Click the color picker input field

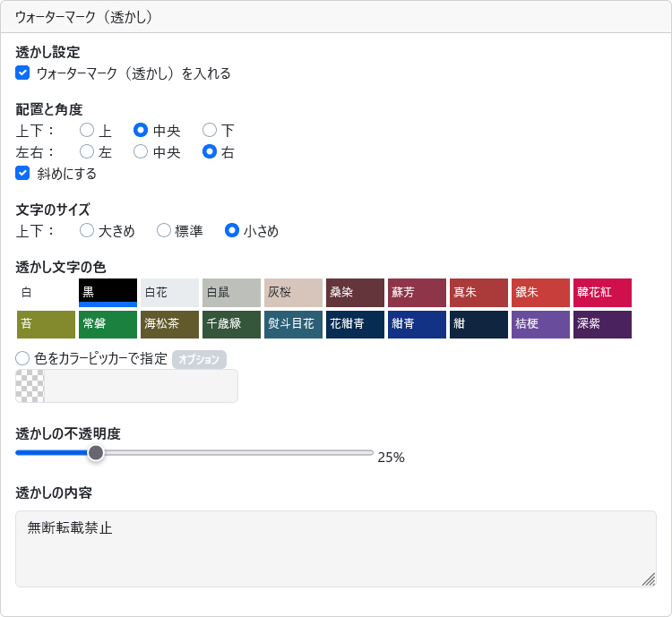pyautogui.click(x=141, y=386)
